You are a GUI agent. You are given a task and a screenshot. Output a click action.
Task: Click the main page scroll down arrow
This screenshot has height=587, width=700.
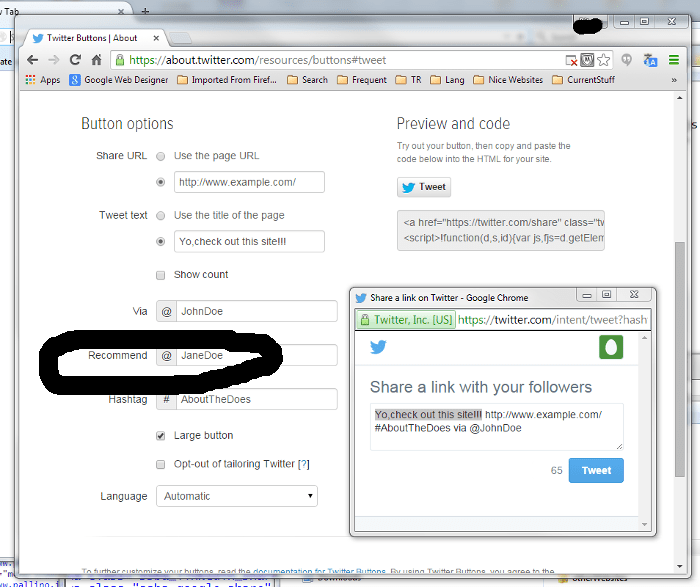coord(679,566)
